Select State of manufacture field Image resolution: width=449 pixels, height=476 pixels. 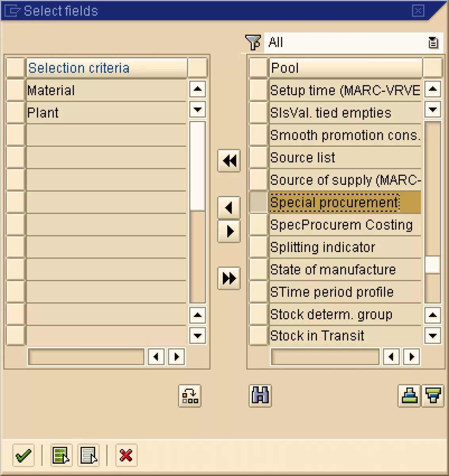click(345, 270)
